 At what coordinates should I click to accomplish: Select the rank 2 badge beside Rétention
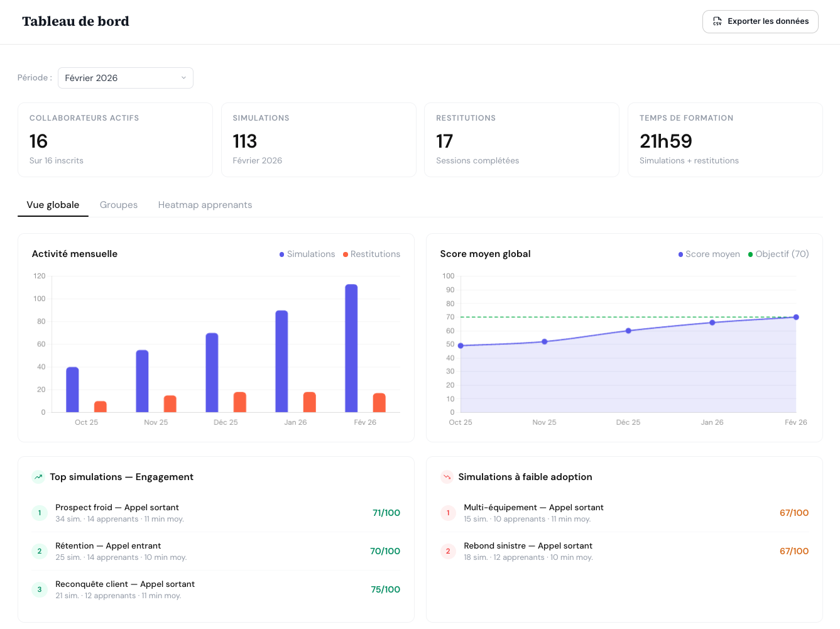[39, 551]
